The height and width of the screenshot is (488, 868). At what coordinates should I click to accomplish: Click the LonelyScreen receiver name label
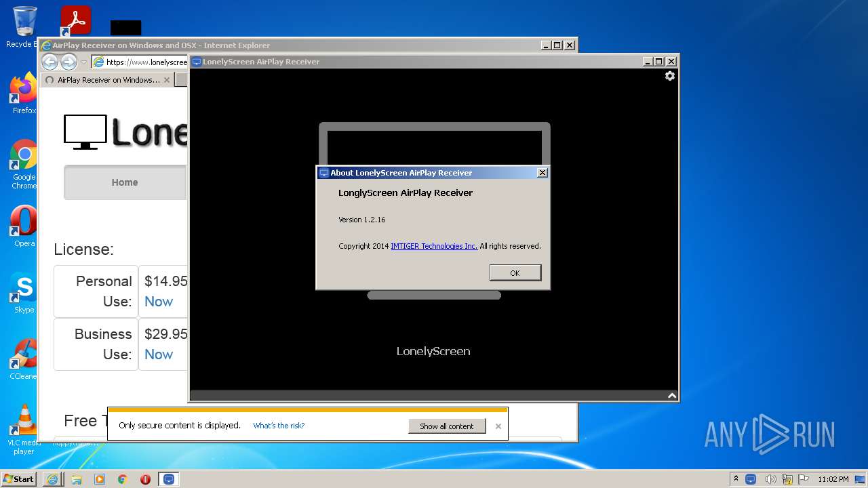(x=433, y=351)
